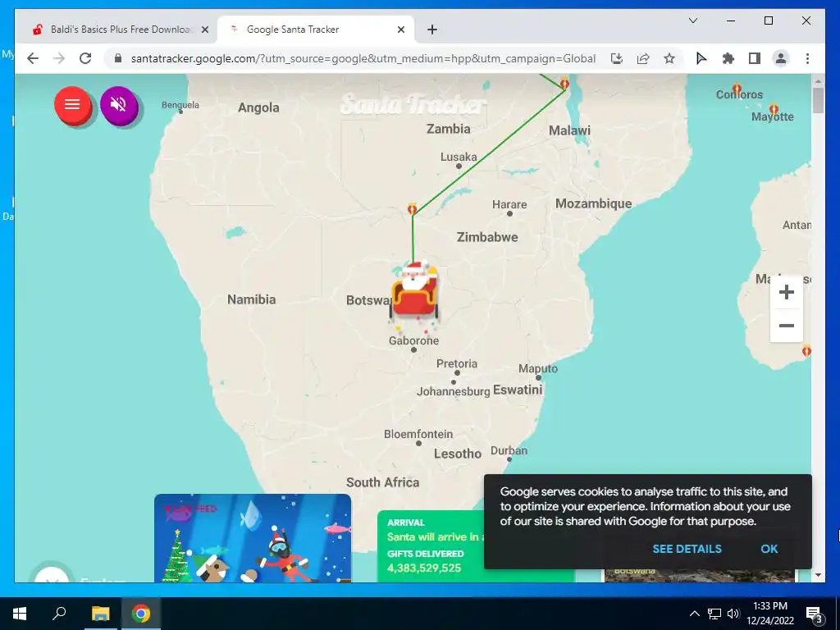
Task: Click the Johannesburg city label
Action: [453, 391]
